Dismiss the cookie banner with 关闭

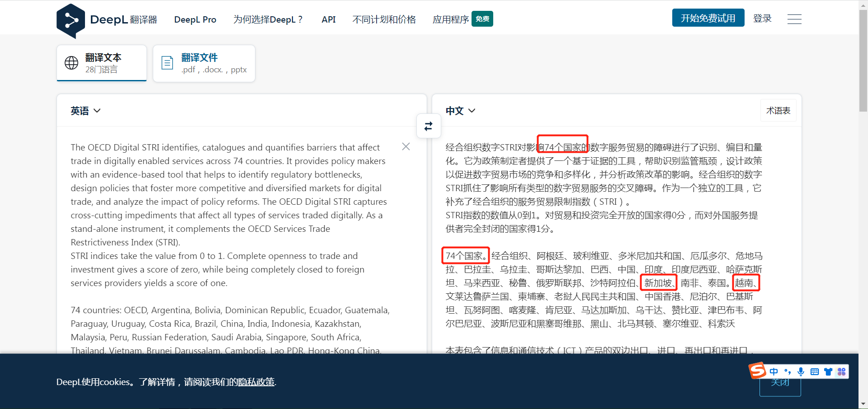click(x=780, y=382)
